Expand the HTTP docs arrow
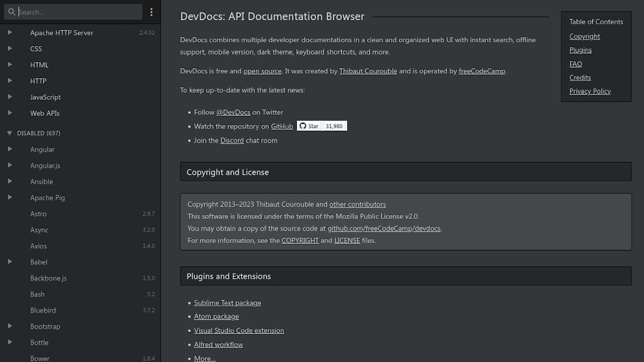This screenshot has width=644, height=362. (10, 81)
